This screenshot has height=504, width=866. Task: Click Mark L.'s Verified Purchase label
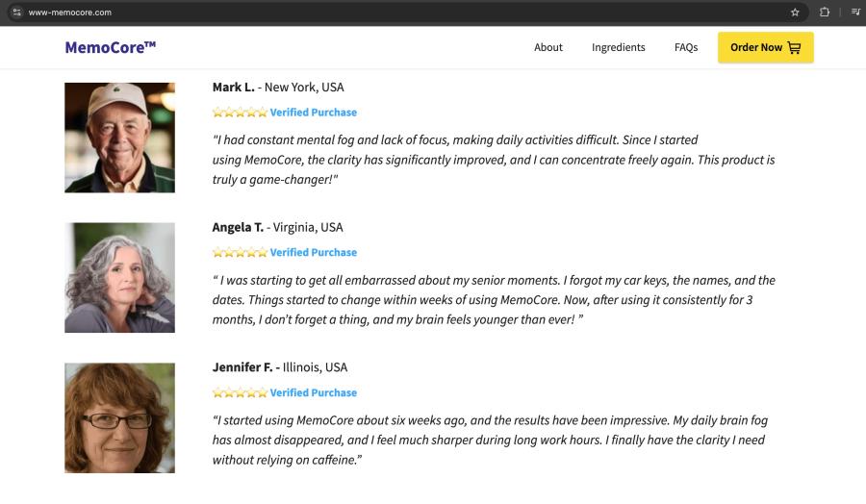[314, 113]
